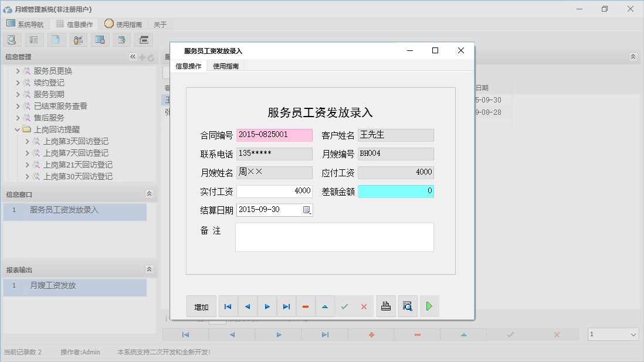Confirm changes with the green checkmark icon

tap(344, 306)
